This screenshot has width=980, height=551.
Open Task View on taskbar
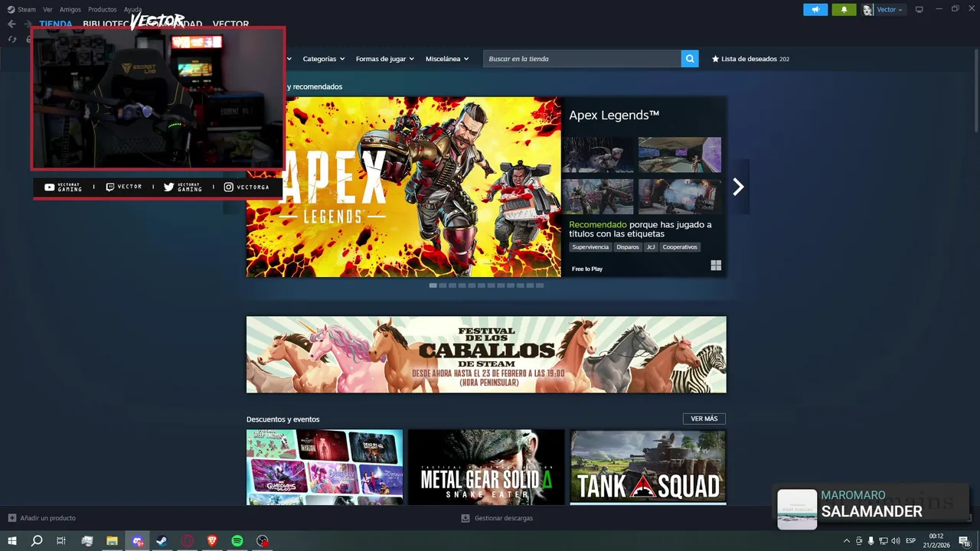61,541
